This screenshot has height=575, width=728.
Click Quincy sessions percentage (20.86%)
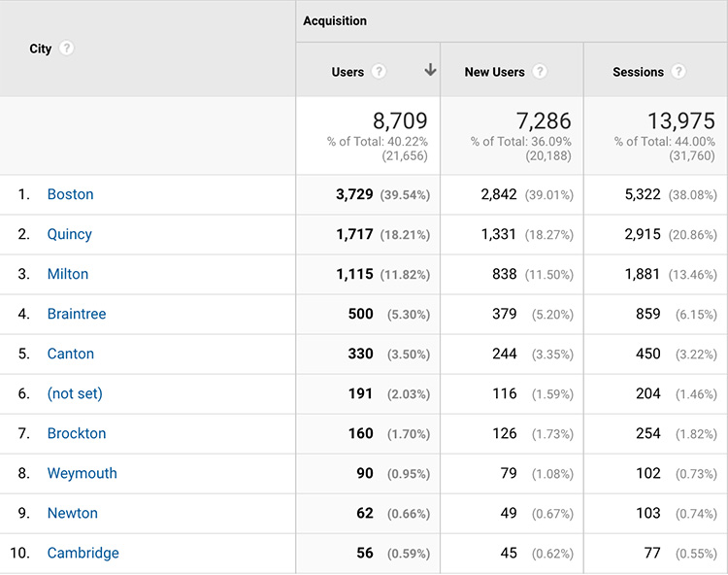click(x=693, y=235)
